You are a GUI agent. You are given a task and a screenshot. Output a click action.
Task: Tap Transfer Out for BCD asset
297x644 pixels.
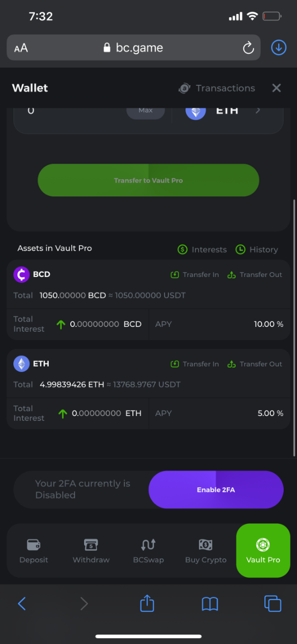255,275
